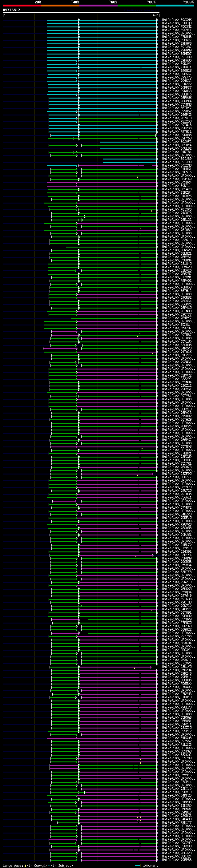Select hit UniRef100_Q4TA26
Image resolution: width=197 pixels, height=868 pixels.
click(177, 352)
